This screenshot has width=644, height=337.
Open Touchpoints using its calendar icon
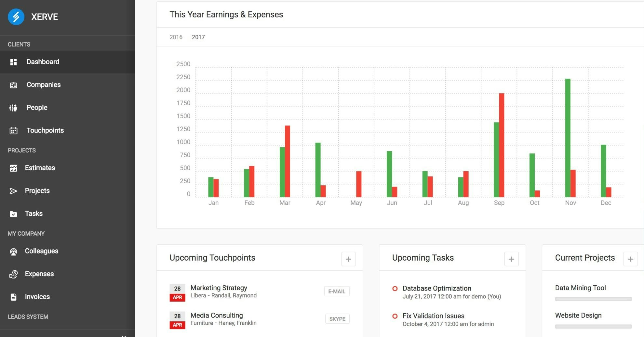[14, 131]
